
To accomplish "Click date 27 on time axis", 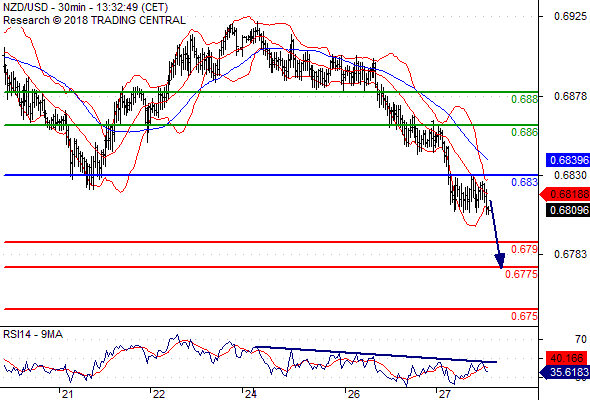I will [445, 394].
